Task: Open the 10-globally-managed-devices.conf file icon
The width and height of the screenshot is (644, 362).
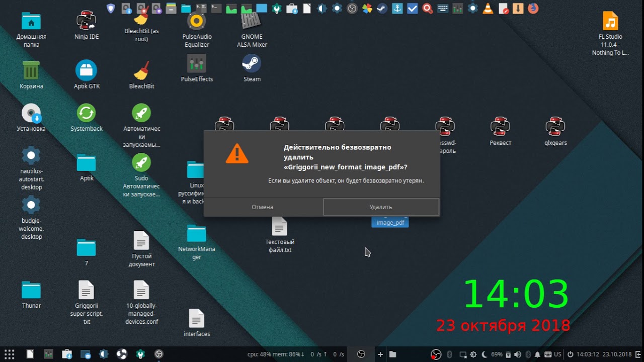Action: coord(141,290)
